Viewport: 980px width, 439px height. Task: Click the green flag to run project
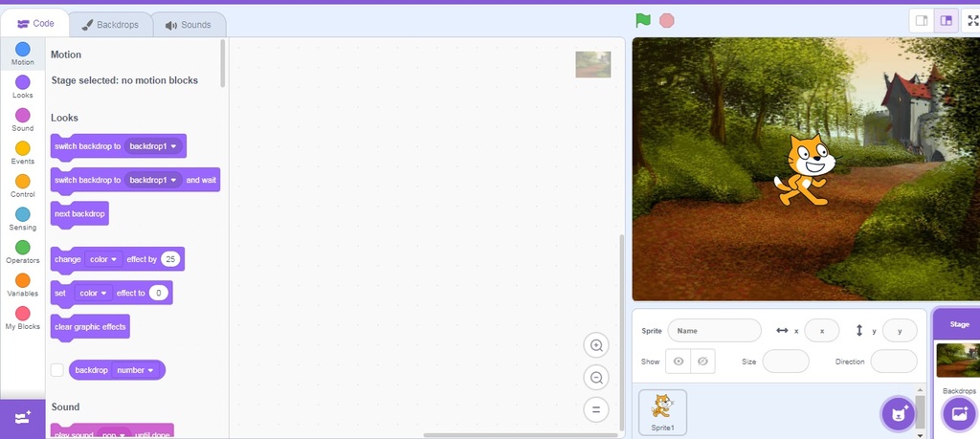click(644, 20)
